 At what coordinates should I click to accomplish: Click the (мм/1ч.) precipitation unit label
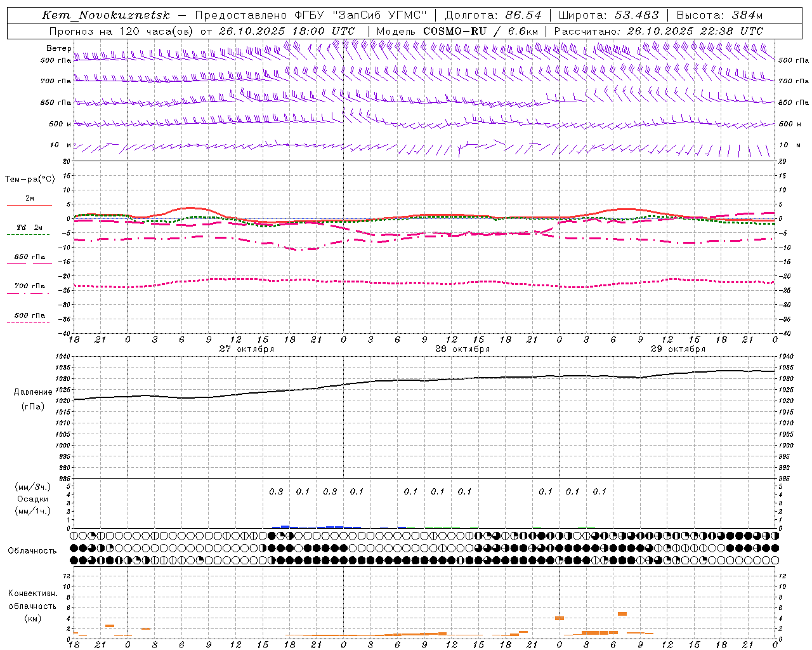tap(33, 511)
